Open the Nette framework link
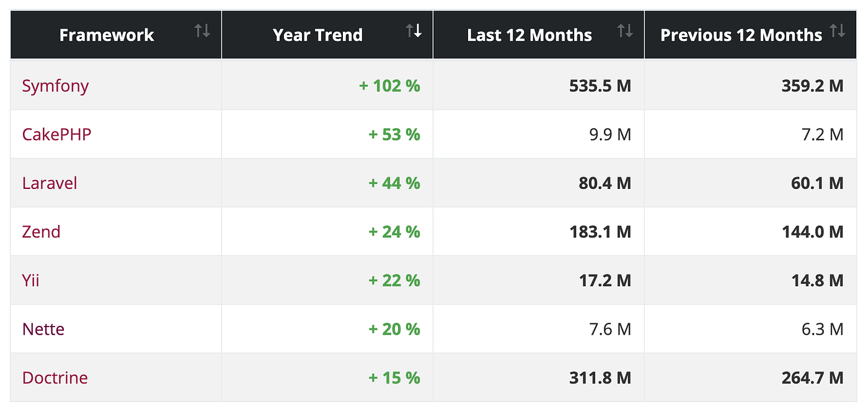 43,329
